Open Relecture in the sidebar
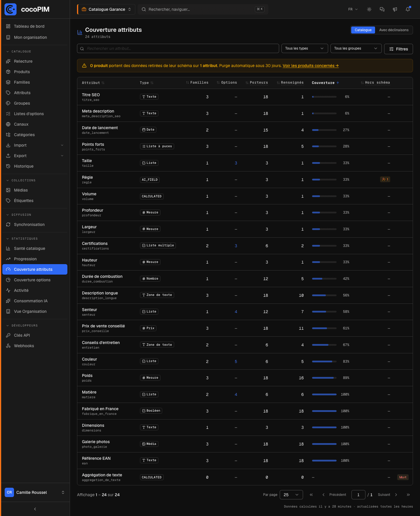Viewport: 420px width, 516px height. 35,61
